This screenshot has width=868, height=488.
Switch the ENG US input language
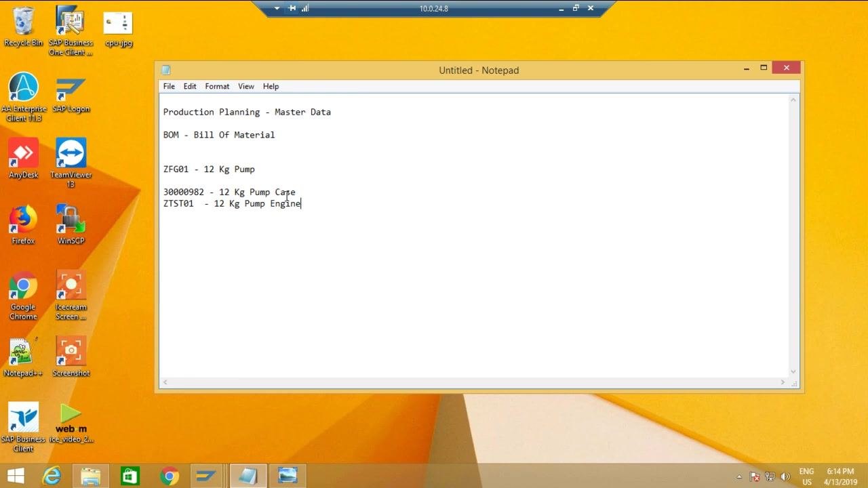[806, 476]
